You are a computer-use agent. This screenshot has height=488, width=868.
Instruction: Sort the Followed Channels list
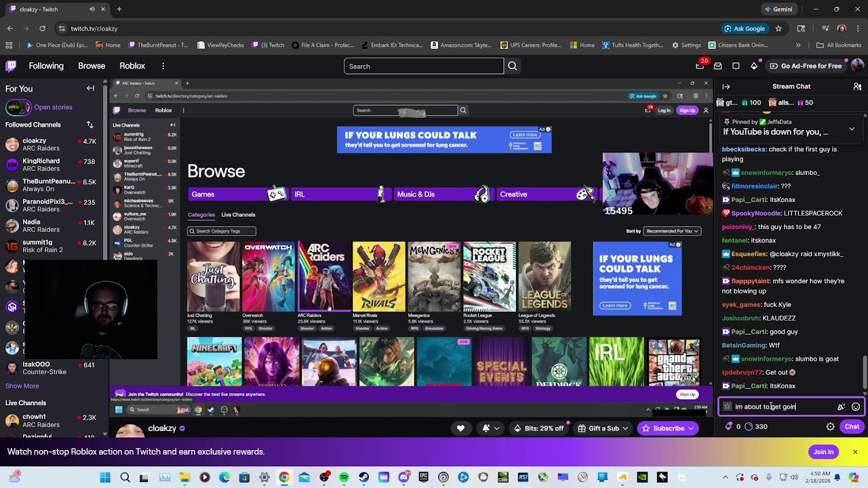(x=90, y=125)
